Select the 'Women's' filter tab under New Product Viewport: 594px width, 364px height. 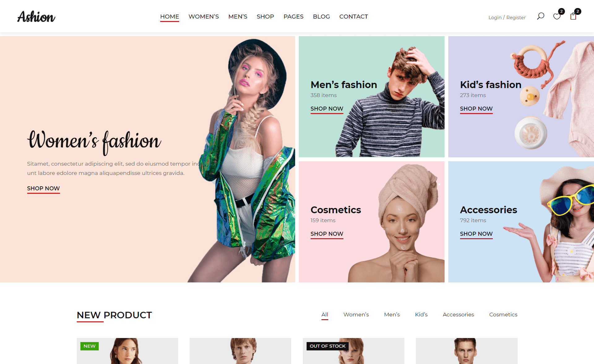tap(356, 315)
